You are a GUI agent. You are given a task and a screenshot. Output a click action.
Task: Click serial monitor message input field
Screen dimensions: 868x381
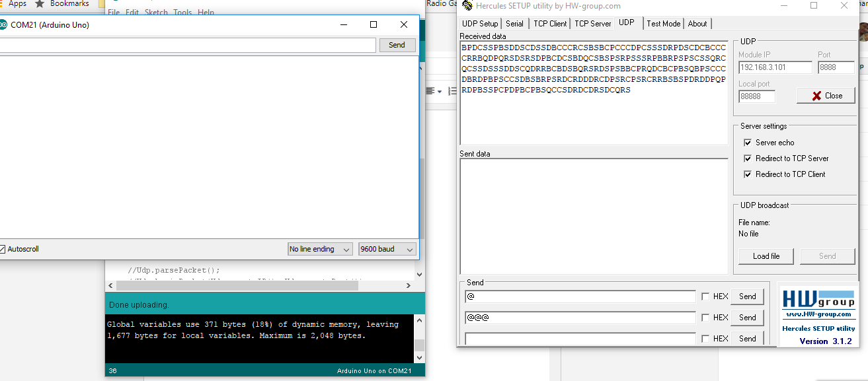coord(187,45)
